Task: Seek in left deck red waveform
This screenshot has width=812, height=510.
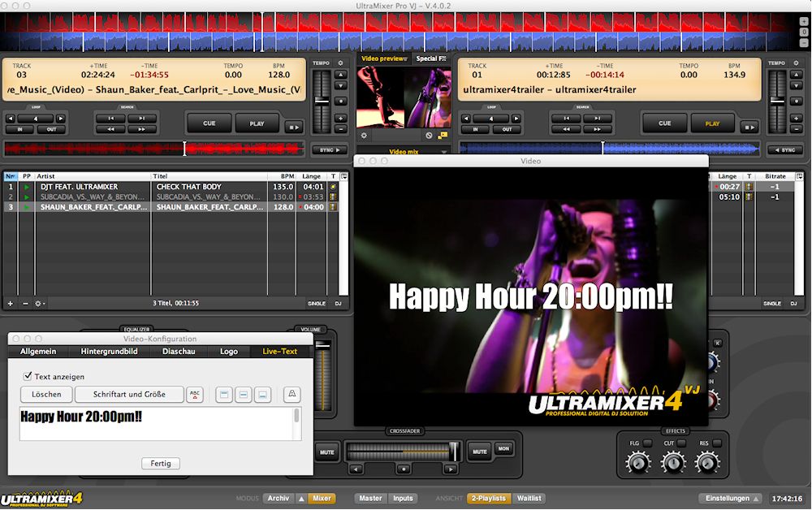Action: coord(153,149)
